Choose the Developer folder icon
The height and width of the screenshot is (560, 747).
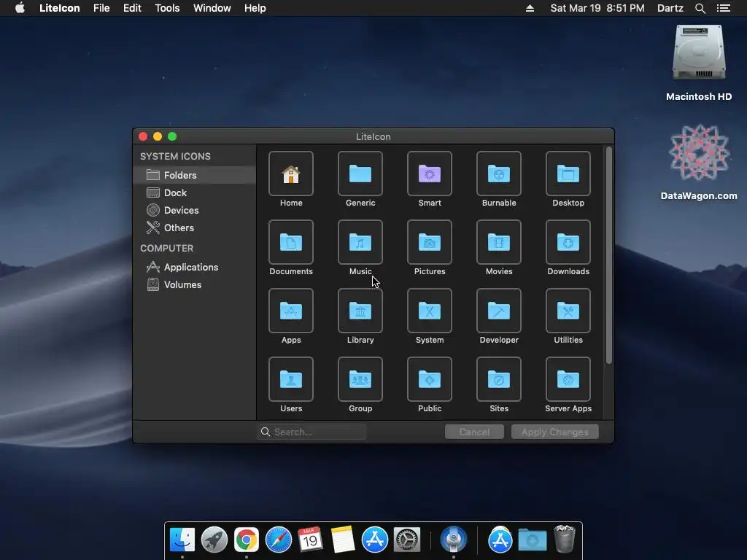tap(499, 311)
